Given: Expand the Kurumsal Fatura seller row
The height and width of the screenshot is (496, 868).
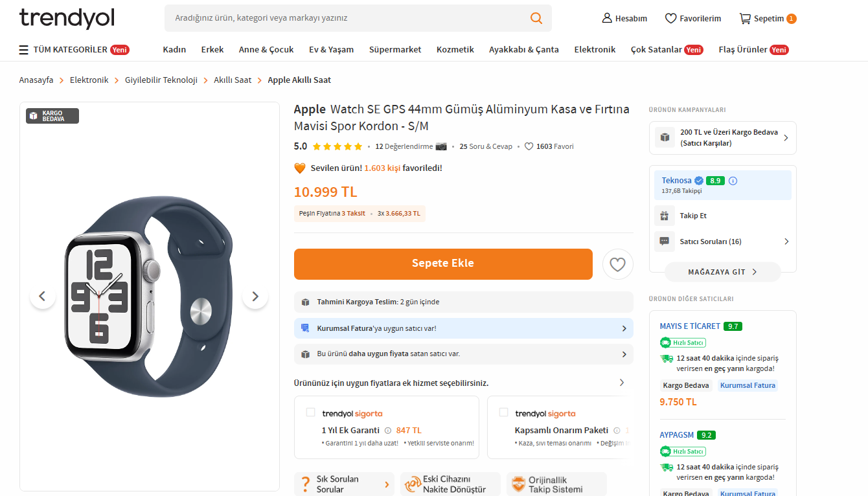Looking at the screenshot, I should [624, 328].
